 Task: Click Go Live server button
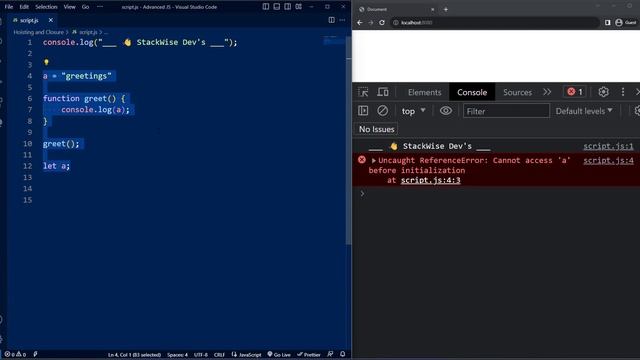[x=279, y=355]
